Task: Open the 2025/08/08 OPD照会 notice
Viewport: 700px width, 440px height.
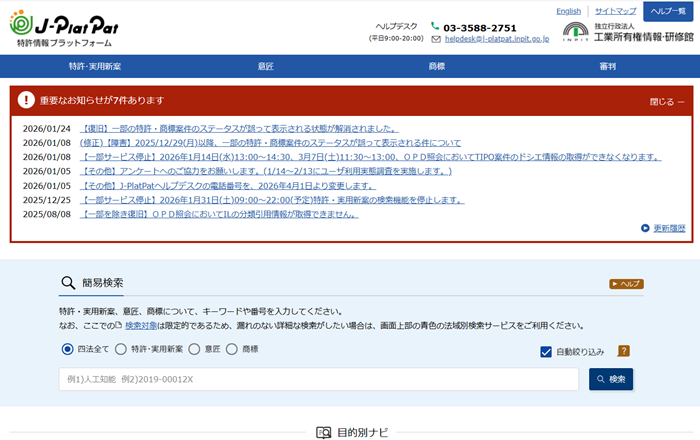Action: click(219, 214)
